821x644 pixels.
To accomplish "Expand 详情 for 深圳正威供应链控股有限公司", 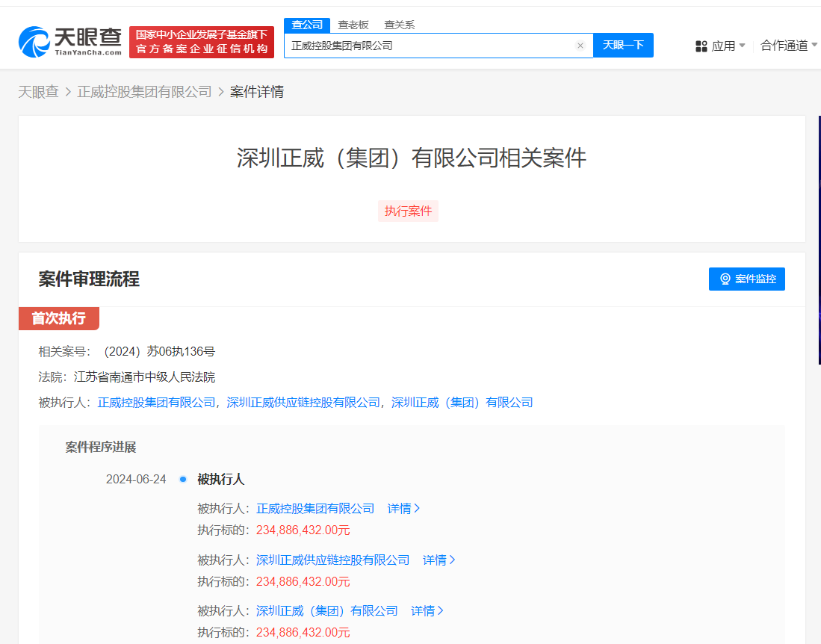I will (x=439, y=560).
